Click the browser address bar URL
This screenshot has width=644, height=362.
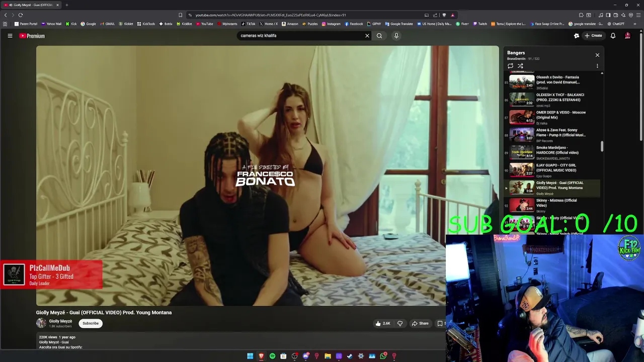tap(271, 15)
